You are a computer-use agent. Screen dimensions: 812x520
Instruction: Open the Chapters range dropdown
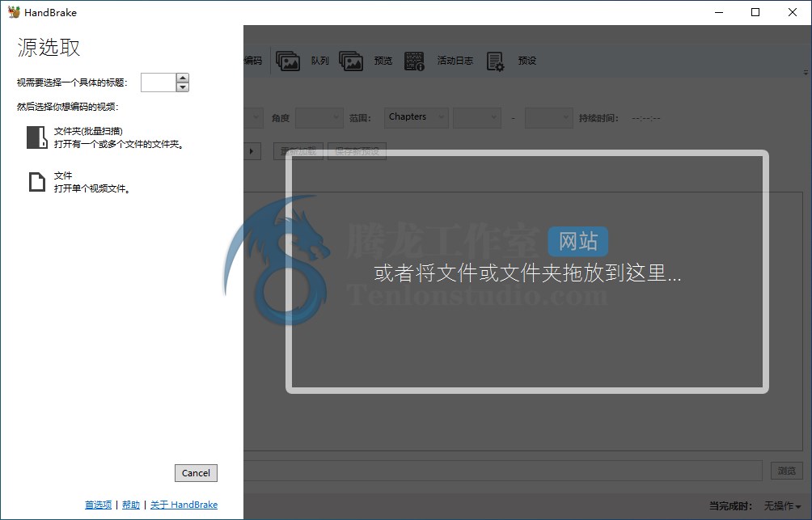[x=417, y=117]
